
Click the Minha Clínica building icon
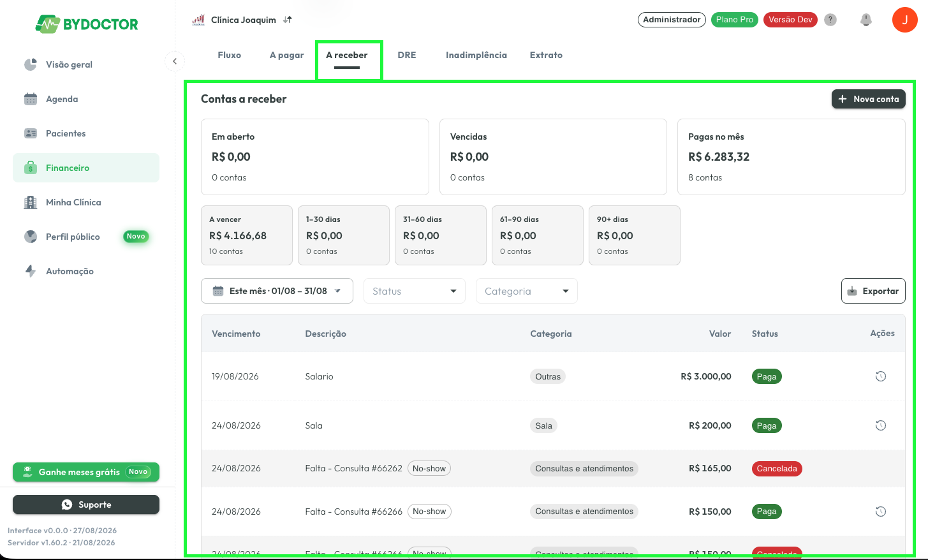(x=31, y=202)
